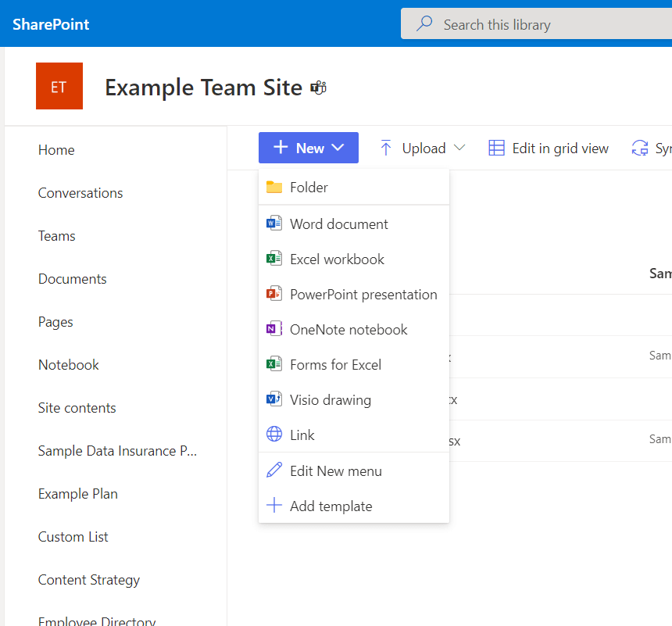Open Notebook in left navigation
Image resolution: width=672 pixels, height=626 pixels.
[x=69, y=365]
